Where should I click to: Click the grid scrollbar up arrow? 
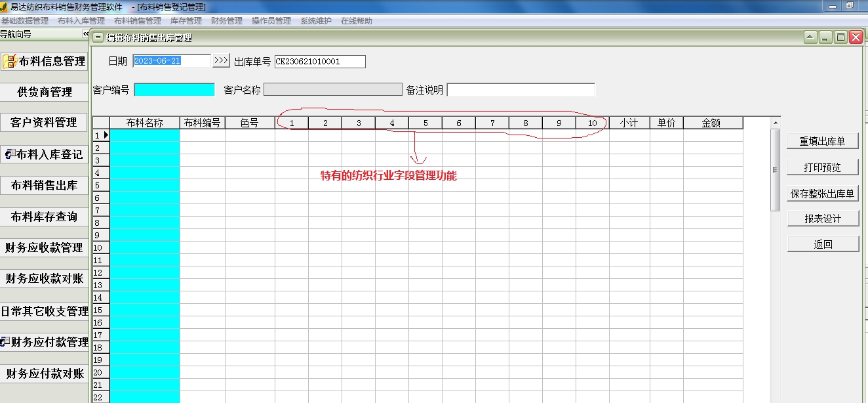click(x=776, y=122)
